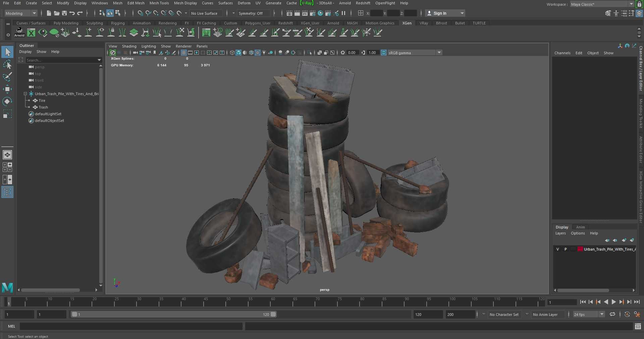Click the playback range slider bar

pyautogui.click(x=174, y=314)
